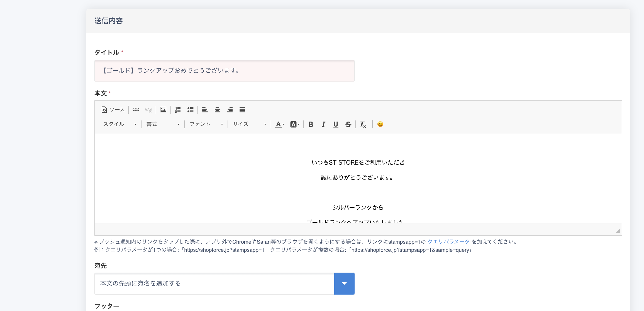Click the editor resize handle

pyautogui.click(x=618, y=231)
